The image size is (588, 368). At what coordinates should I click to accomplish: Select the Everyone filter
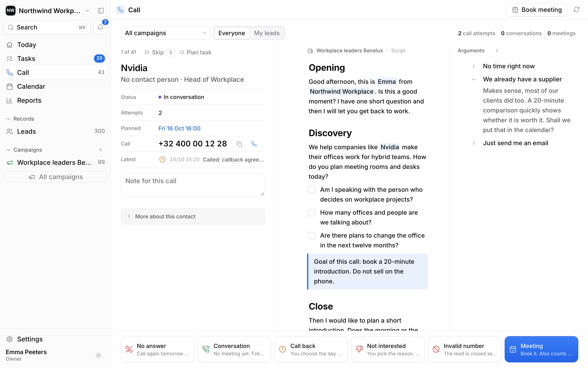click(x=232, y=33)
